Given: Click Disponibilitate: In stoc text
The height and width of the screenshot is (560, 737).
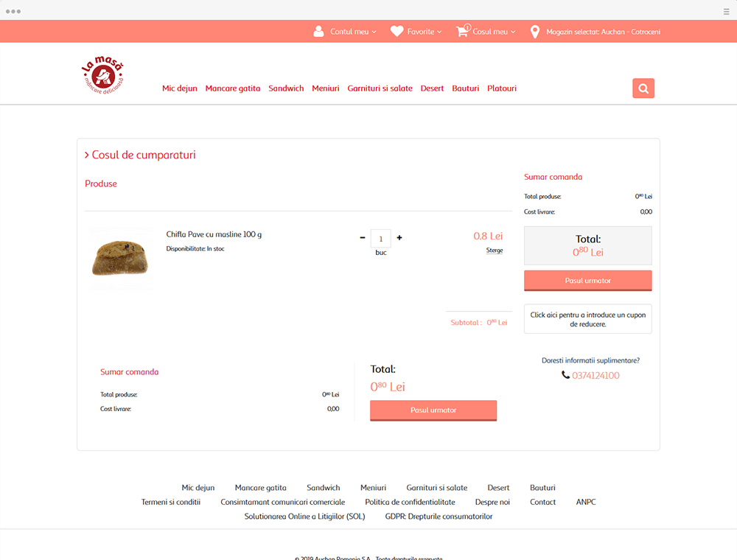Looking at the screenshot, I should point(195,248).
